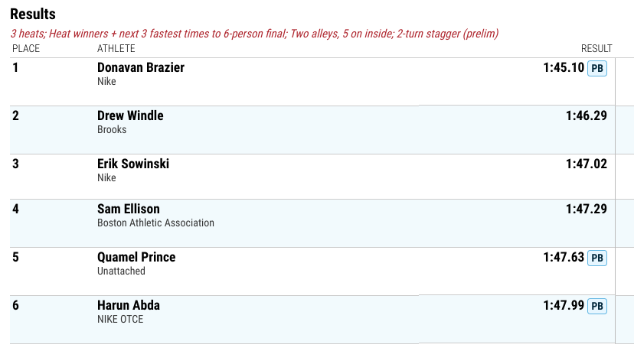This screenshot has height=364, width=634.
Task: Click the red heats qualification note
Action: coord(254,34)
